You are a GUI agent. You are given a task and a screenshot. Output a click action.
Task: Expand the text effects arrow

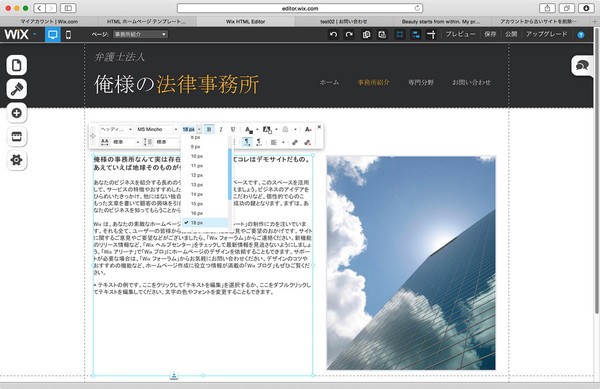pos(295,130)
